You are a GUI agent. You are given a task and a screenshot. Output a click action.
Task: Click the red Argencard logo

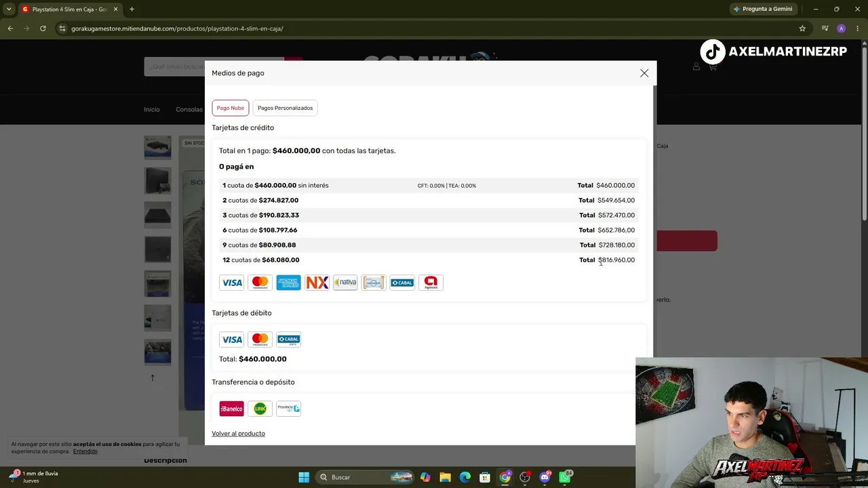coord(431,283)
